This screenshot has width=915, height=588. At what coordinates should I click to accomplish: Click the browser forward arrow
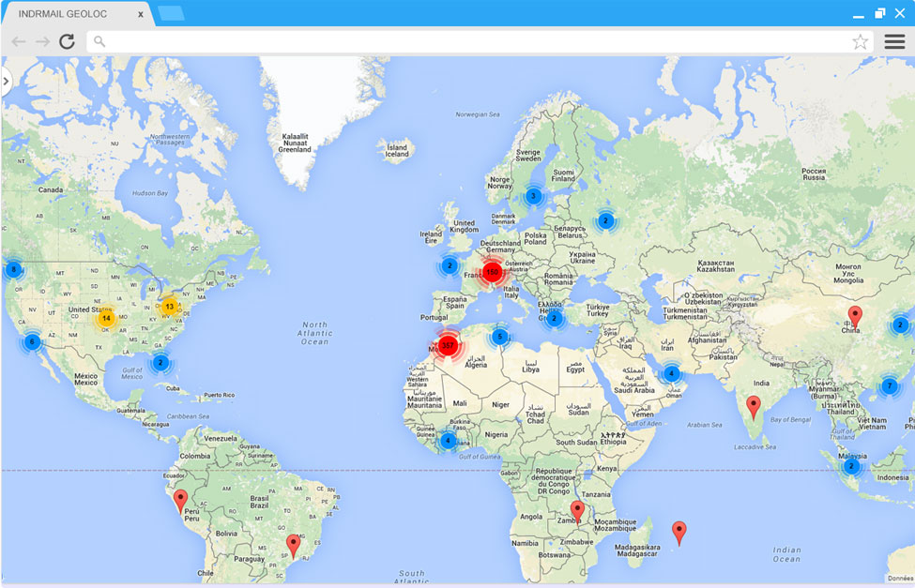[x=42, y=41]
